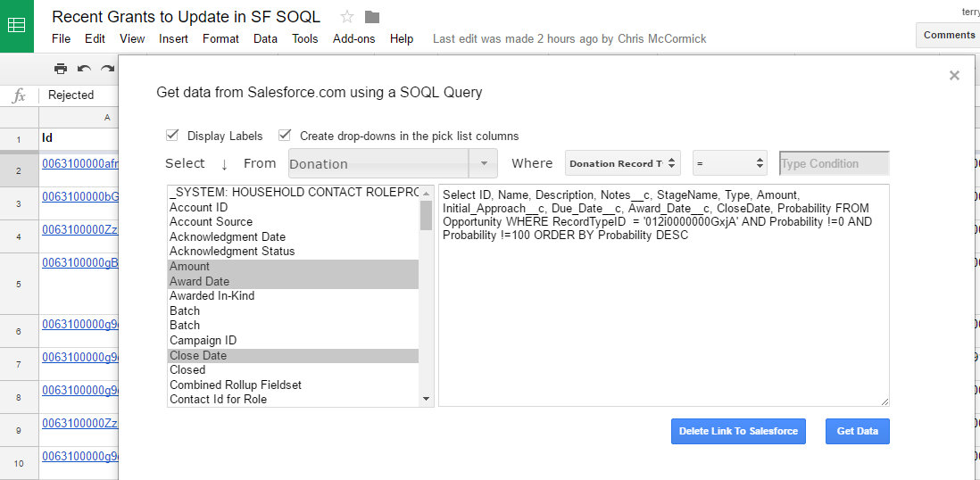The height and width of the screenshot is (480, 980).
Task: Select Campaign ID in the field list
Action: coord(293,340)
